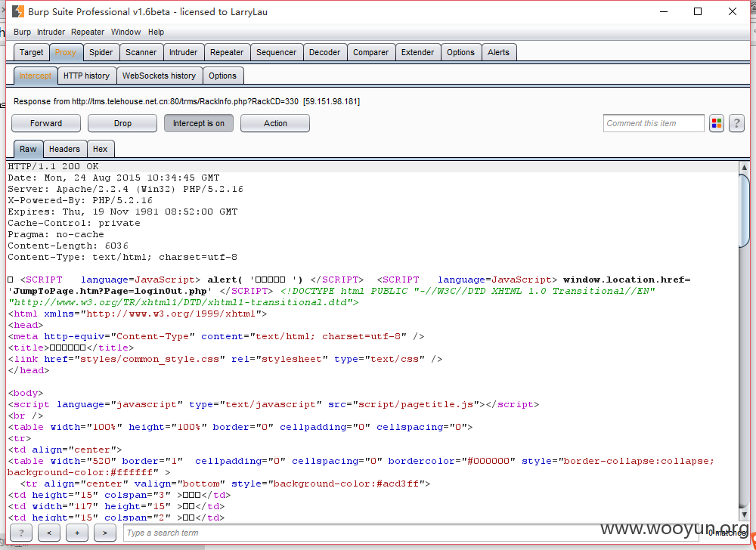
Task: Open the Help menu
Action: tap(156, 32)
